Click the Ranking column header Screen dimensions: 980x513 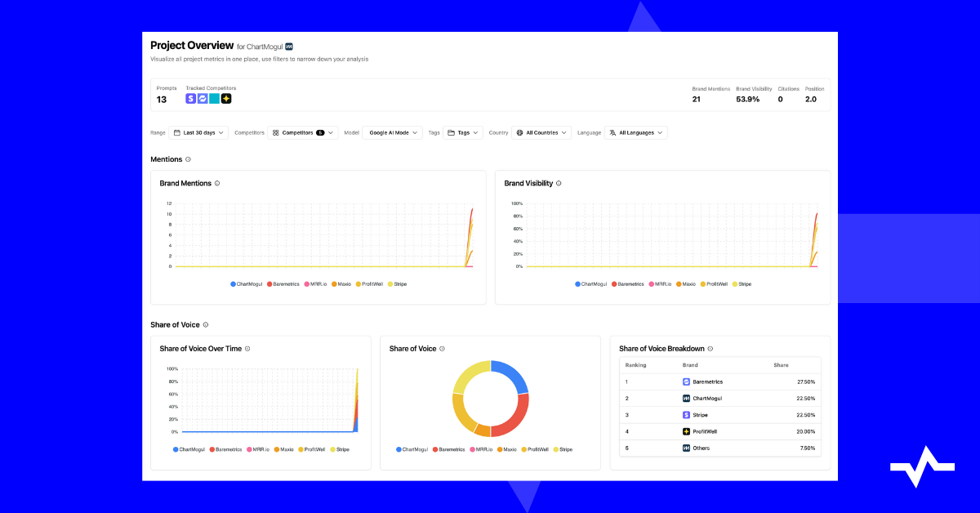635,365
